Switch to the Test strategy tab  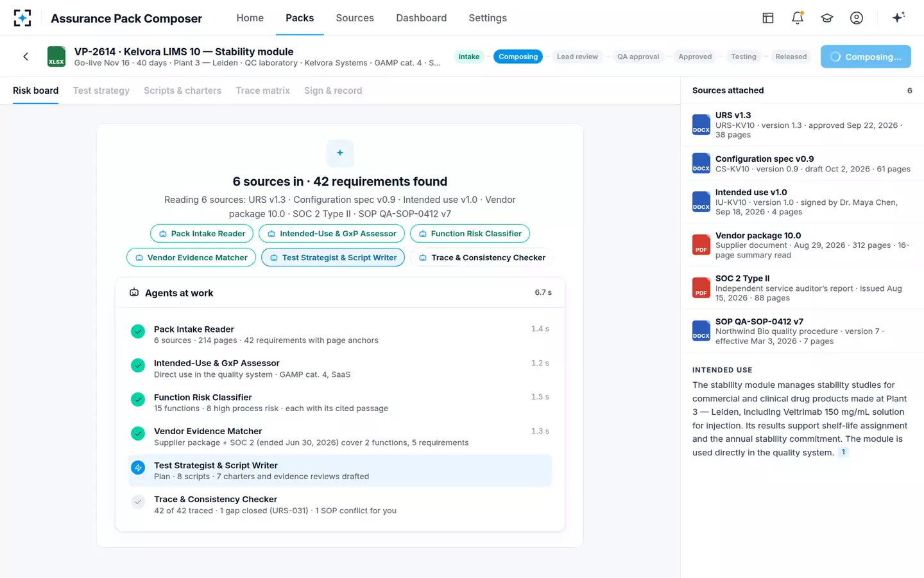click(101, 91)
